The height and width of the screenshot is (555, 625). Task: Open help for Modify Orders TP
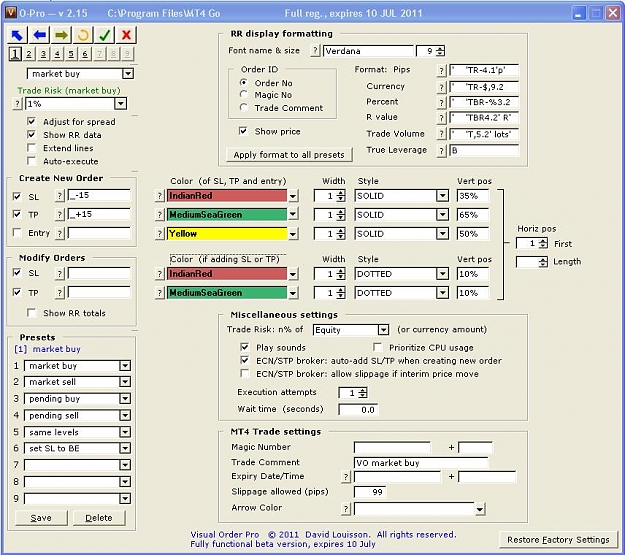(x=59, y=293)
